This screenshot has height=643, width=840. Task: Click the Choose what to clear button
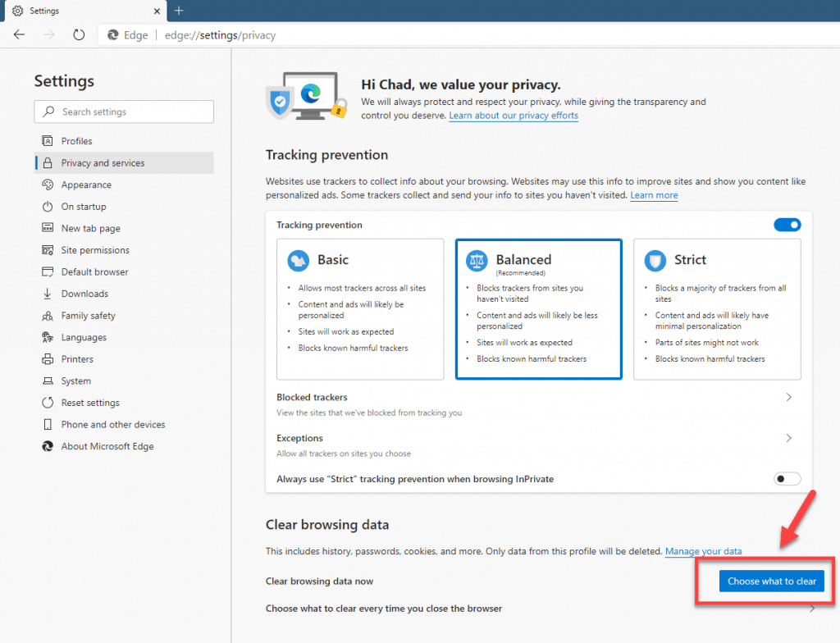coord(771,581)
